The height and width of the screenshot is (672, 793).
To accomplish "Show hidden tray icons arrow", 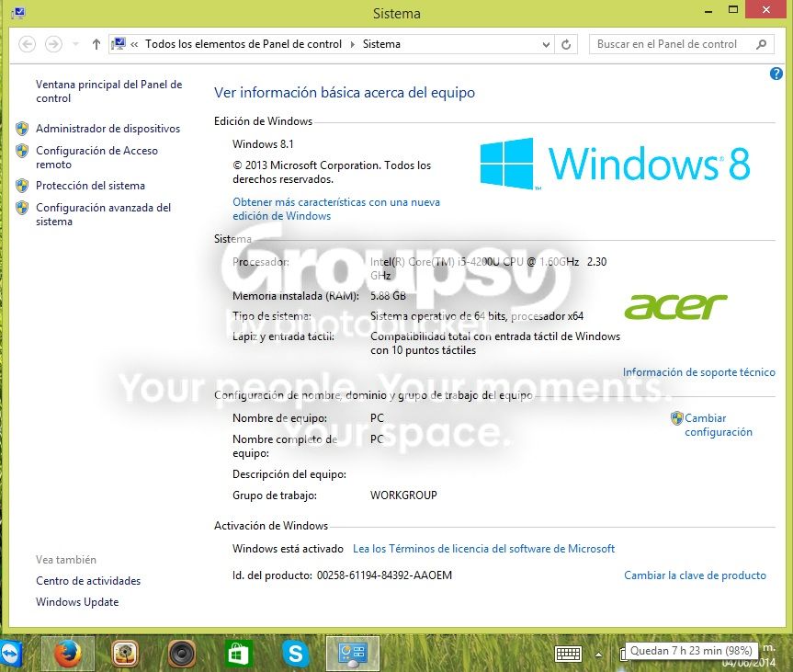I will pos(598,655).
